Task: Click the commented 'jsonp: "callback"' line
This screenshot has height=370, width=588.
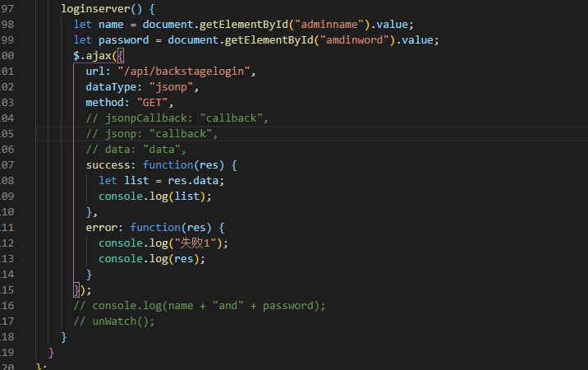Action: (x=152, y=134)
